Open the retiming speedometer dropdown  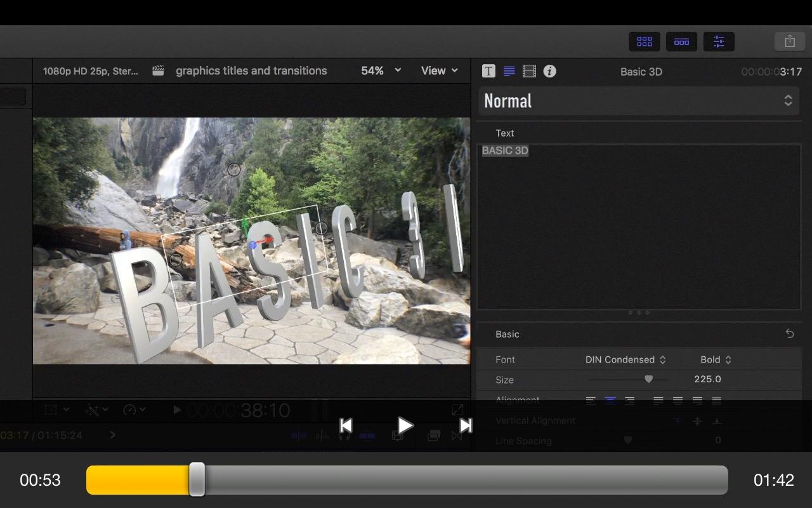tap(134, 410)
